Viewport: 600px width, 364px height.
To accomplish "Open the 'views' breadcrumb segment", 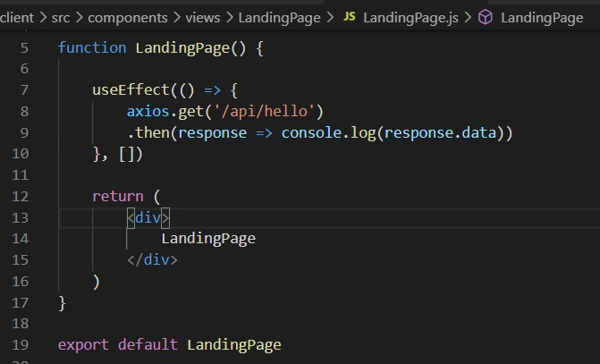I will tap(203, 18).
